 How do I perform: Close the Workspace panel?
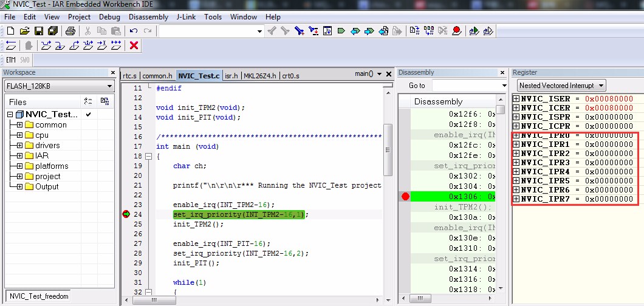point(113,73)
